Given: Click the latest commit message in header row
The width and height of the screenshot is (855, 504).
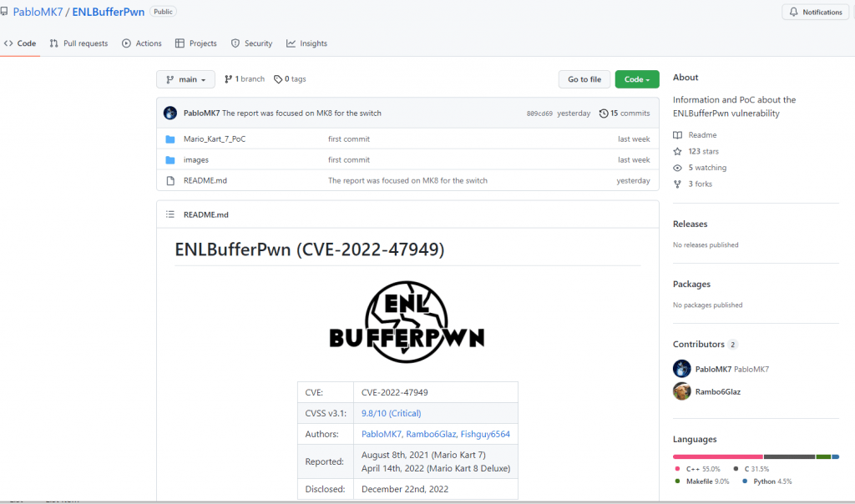Looking at the screenshot, I should point(301,113).
